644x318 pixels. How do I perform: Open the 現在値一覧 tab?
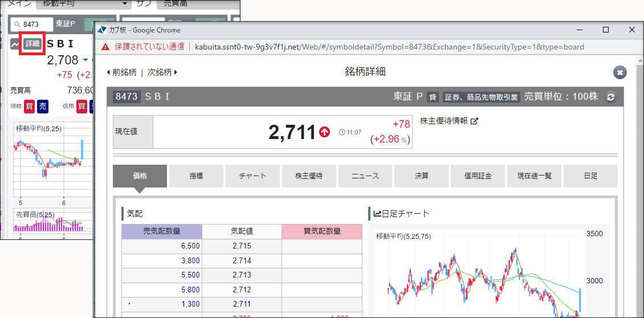tap(534, 176)
